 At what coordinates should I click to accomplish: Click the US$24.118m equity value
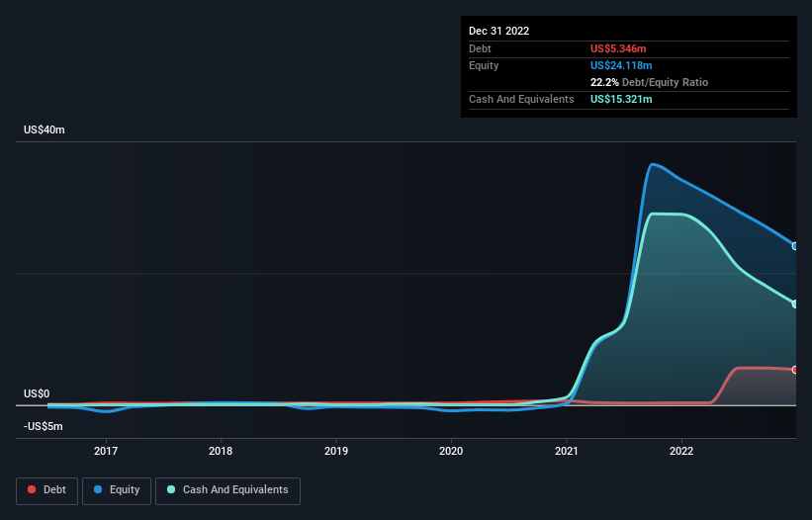(621, 65)
